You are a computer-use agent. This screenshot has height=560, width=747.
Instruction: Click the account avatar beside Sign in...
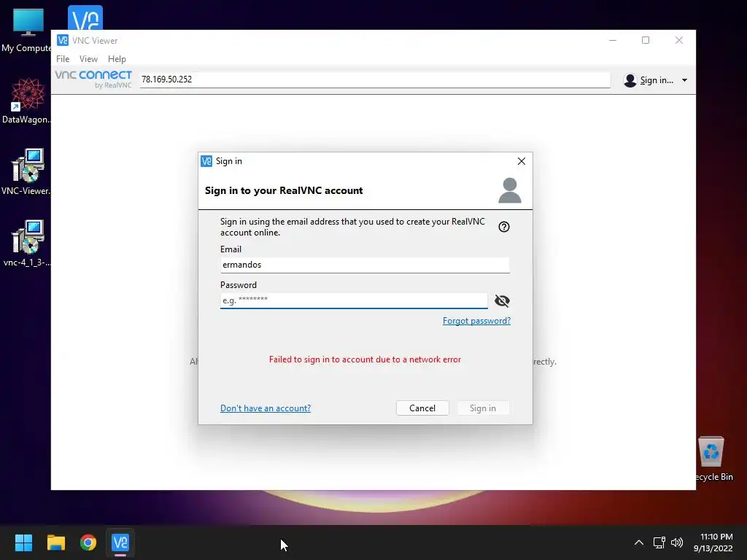point(630,80)
